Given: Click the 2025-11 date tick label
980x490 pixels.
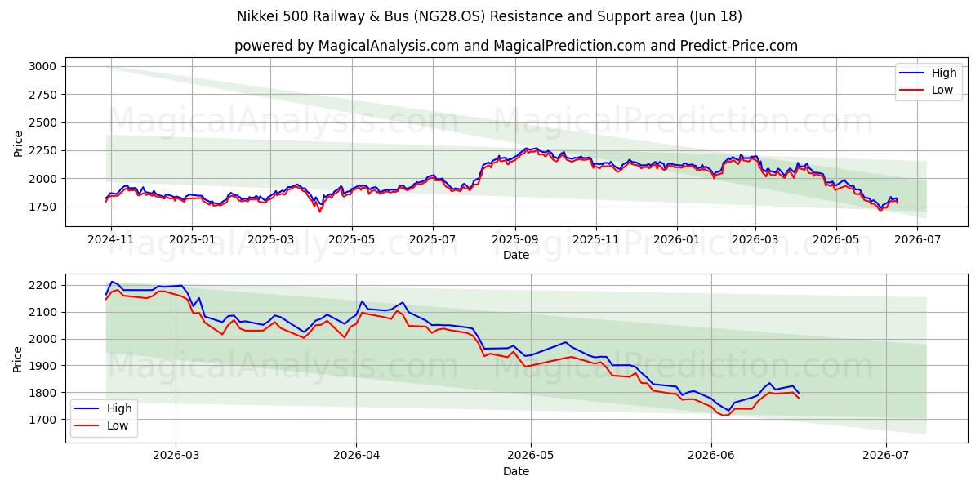Looking at the screenshot, I should [596, 239].
